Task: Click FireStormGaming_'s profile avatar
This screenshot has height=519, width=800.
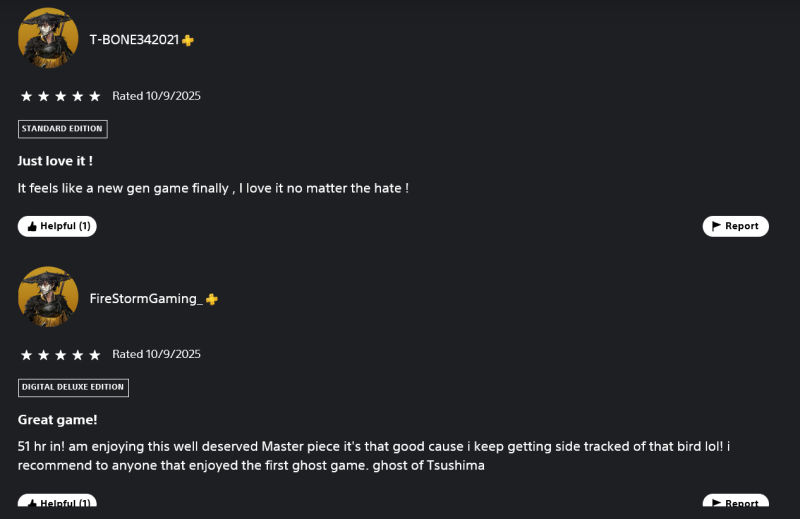Action: (x=48, y=297)
